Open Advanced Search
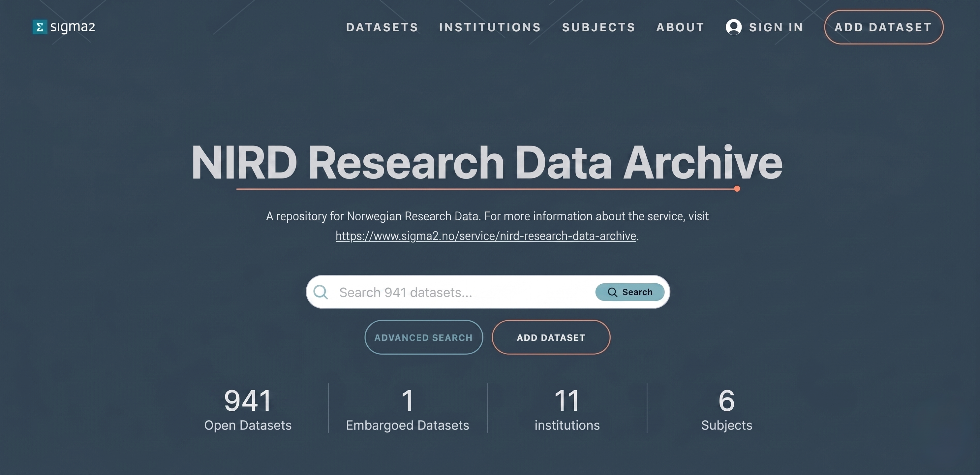Viewport: 980px width, 475px height. (x=423, y=337)
